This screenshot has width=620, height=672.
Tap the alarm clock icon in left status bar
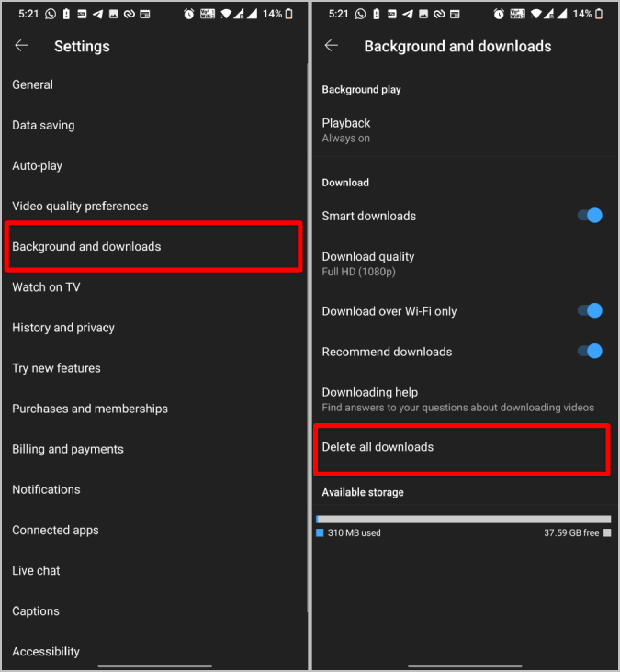(x=188, y=14)
